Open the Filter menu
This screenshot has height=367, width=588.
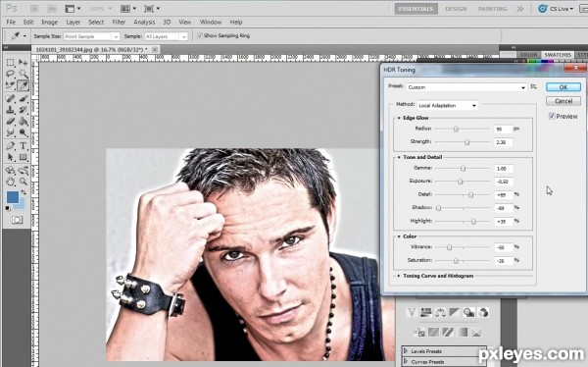pos(119,23)
